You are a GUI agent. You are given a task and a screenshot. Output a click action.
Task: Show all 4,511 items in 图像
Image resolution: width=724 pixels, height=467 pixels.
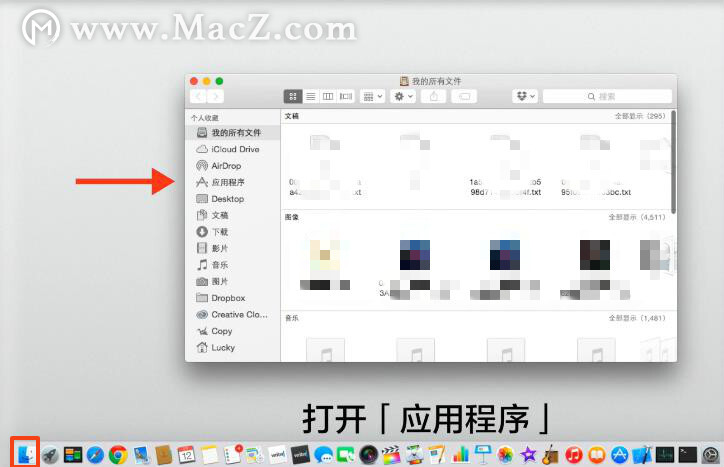click(637, 217)
